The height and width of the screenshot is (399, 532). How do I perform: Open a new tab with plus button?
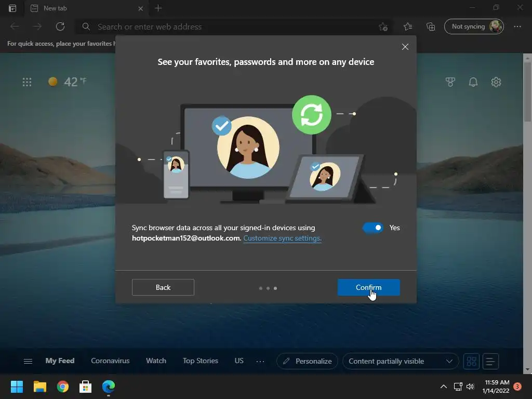tap(158, 8)
